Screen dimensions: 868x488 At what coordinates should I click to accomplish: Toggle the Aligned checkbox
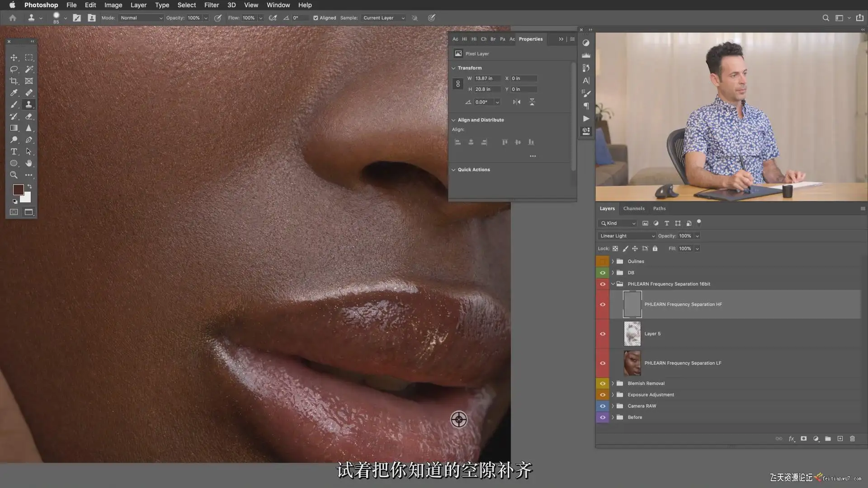tap(316, 18)
